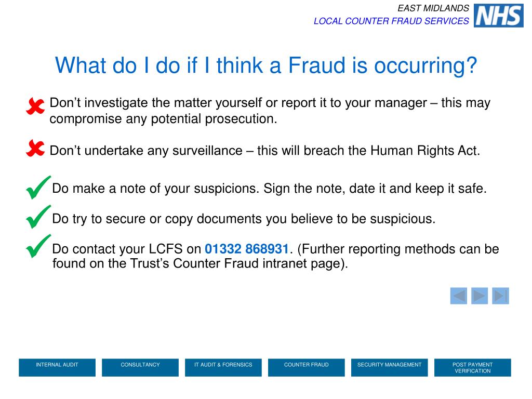The image size is (532, 399).
Task: Select the IT Audit & Forensics button
Action: tap(223, 367)
